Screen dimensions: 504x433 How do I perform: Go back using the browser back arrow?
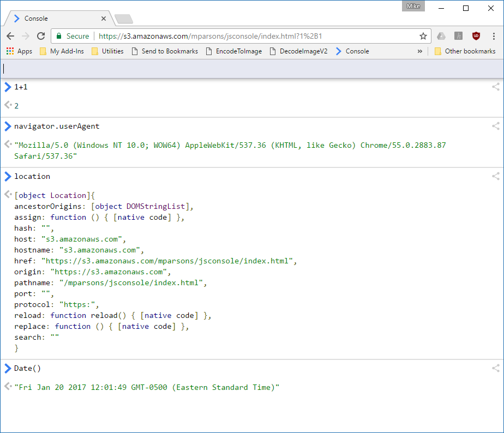coord(10,36)
